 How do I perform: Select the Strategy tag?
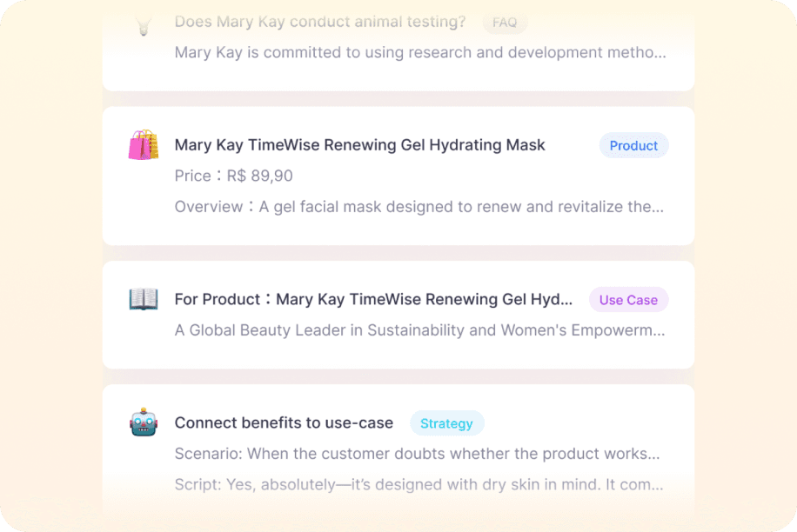[x=446, y=423]
